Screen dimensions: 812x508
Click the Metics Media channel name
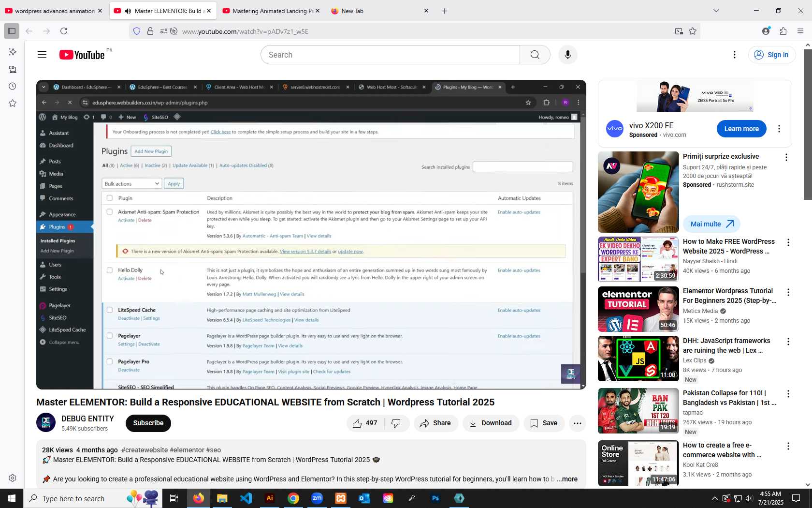click(700, 311)
